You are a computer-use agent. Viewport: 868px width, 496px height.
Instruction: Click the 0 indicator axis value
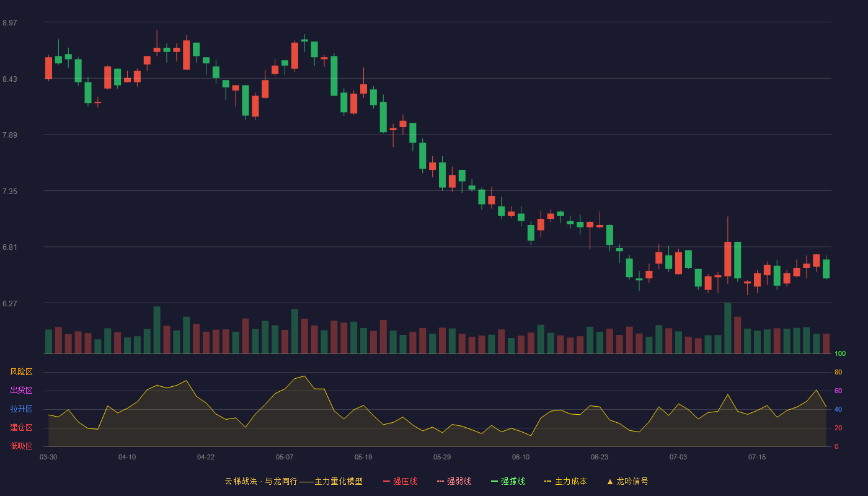(836, 446)
